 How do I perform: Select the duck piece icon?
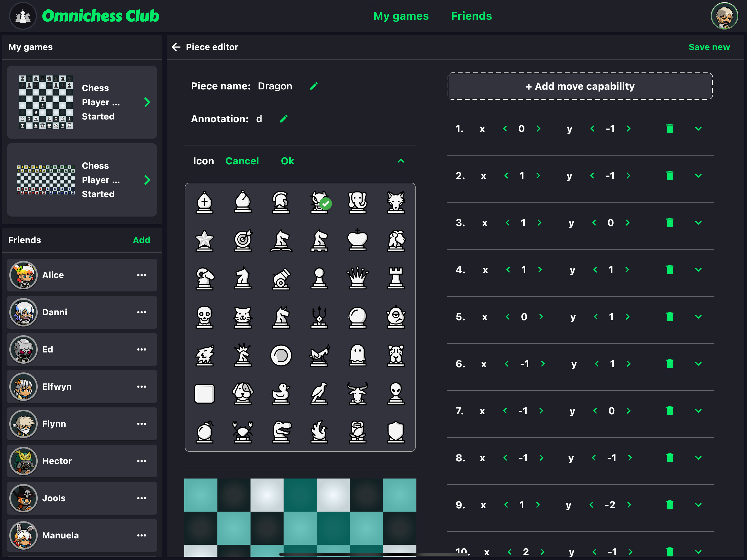coord(281,393)
